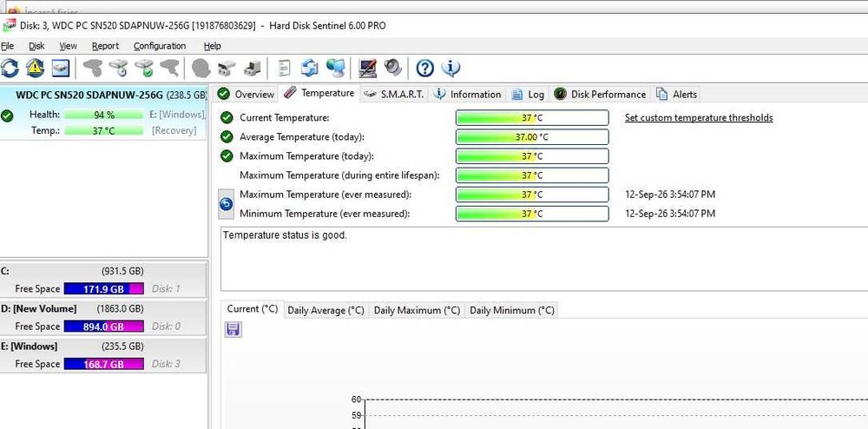This screenshot has height=429, width=868.
Task: Click the [Recovery] partition label
Action: [174, 130]
